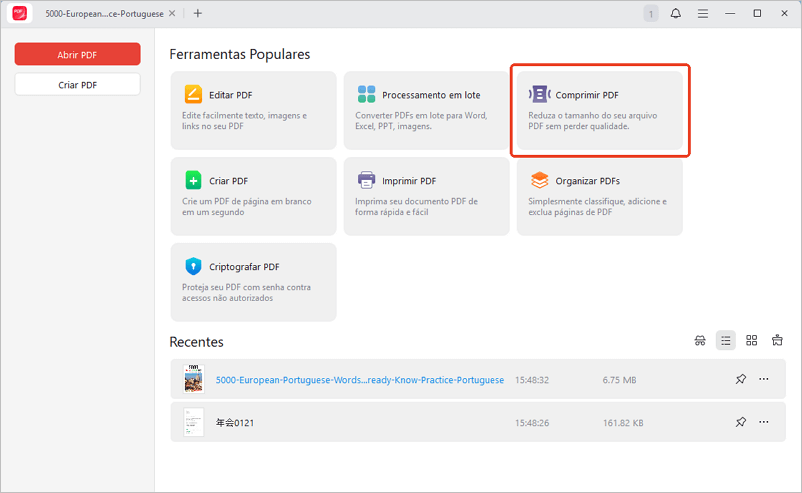The width and height of the screenshot is (802, 493).
Task: Click the 15:48:32 timestamp
Action: pyautogui.click(x=531, y=380)
